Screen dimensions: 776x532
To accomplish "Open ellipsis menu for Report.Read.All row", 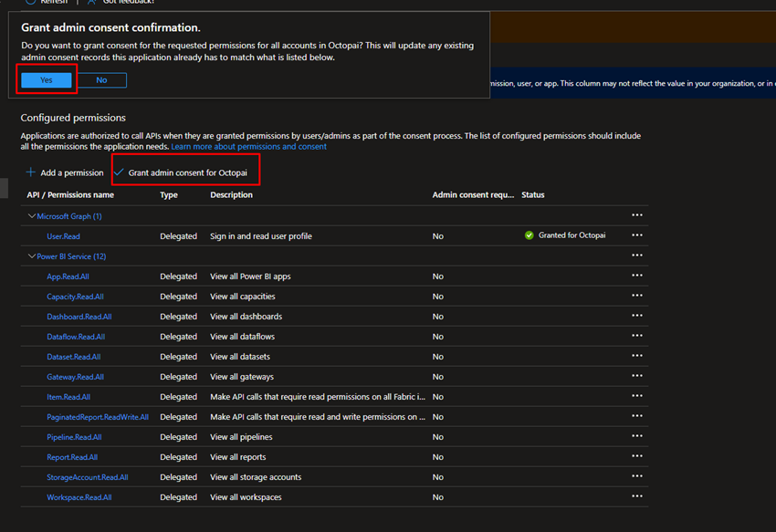I will [636, 456].
